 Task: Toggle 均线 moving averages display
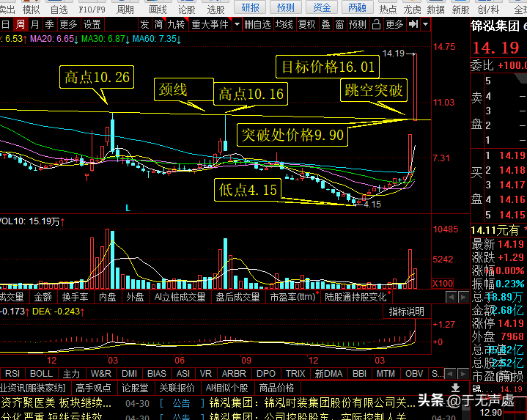[x=284, y=24]
